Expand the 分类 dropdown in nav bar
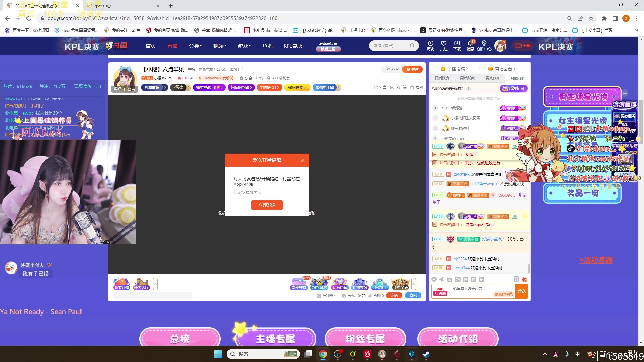 pos(195,46)
